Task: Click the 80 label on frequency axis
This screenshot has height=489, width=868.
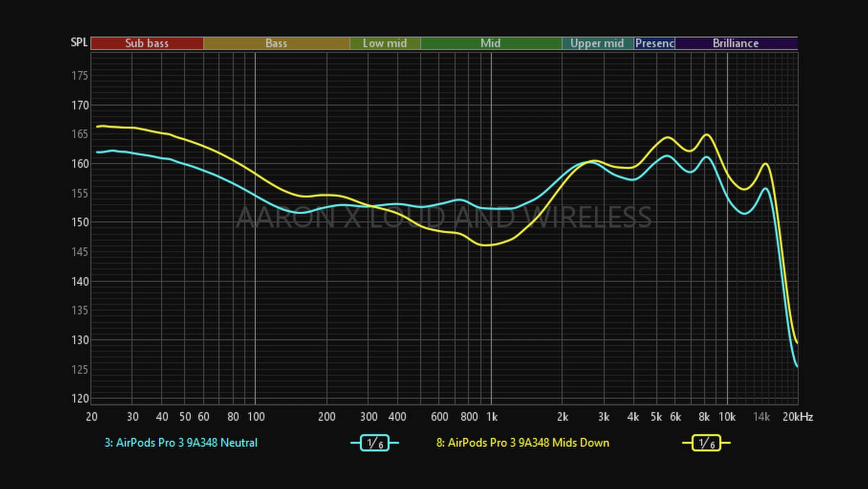Action: coord(233,417)
